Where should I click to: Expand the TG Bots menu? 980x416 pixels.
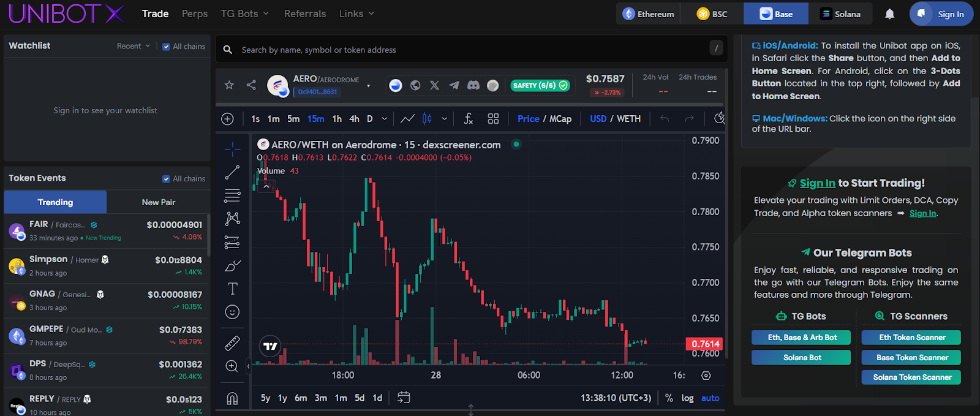[x=245, y=13]
